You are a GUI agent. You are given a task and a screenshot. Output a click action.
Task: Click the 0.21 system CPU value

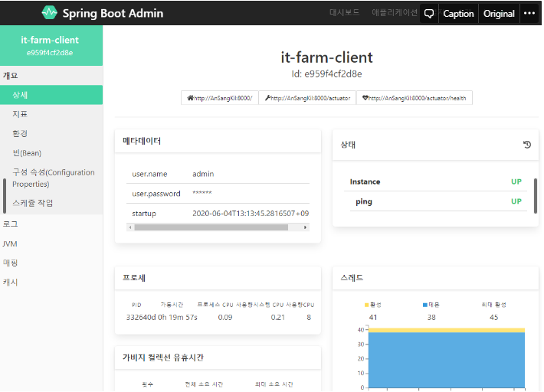click(278, 318)
